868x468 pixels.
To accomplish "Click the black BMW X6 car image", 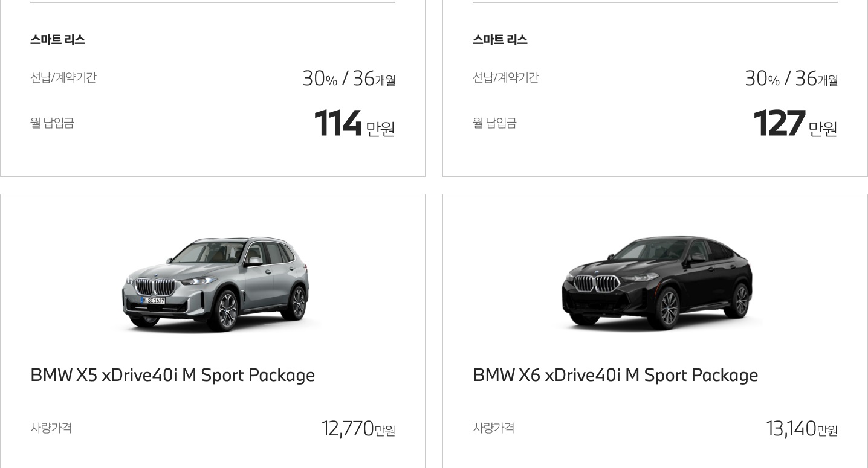I will [x=658, y=283].
